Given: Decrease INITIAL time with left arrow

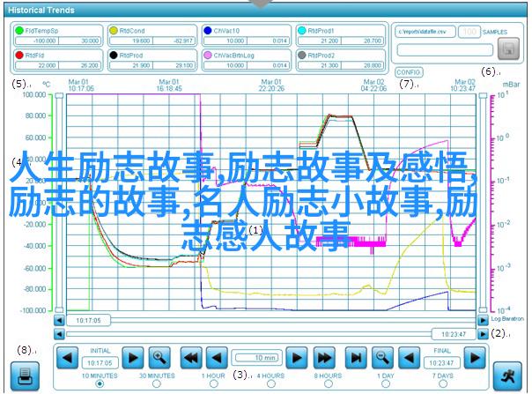Looking at the screenshot, I should (67, 358).
